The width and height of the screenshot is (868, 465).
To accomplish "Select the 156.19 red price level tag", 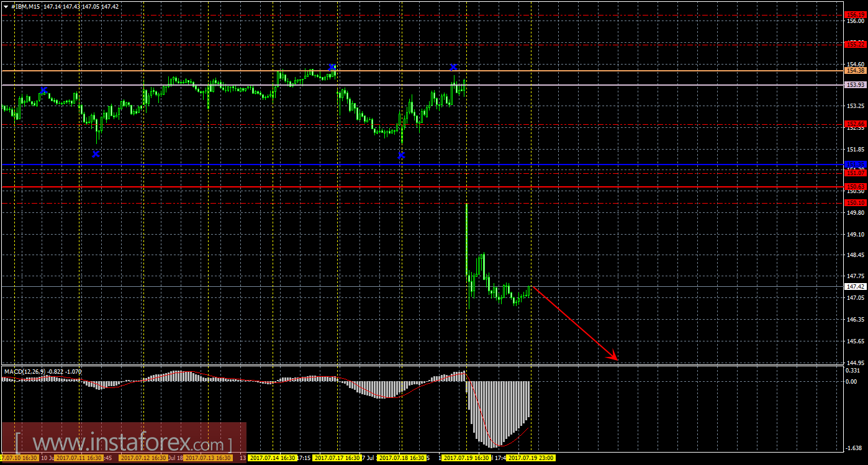I will (856, 15).
